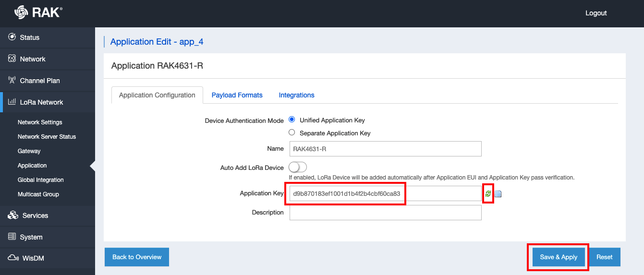Focus the Description input field
644x275 pixels.
click(x=385, y=213)
